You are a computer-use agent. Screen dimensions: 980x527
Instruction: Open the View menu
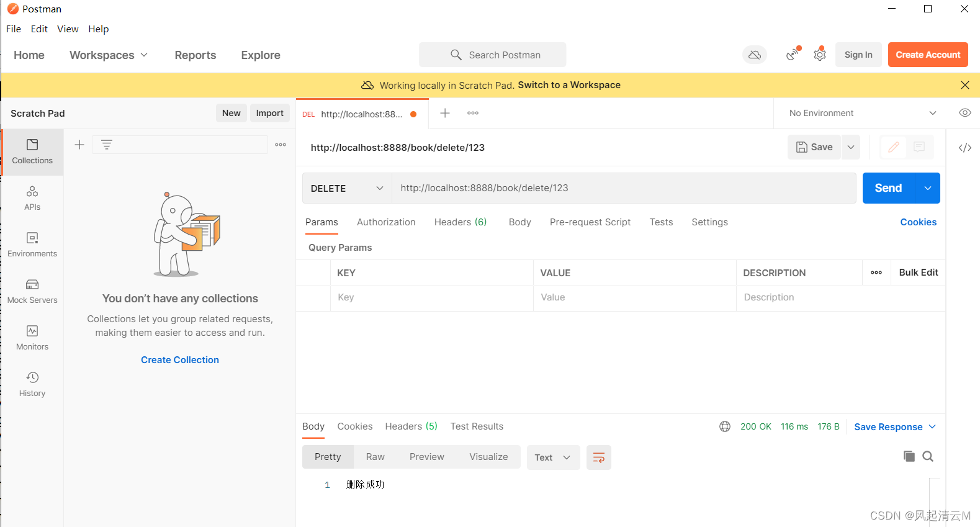pos(68,29)
